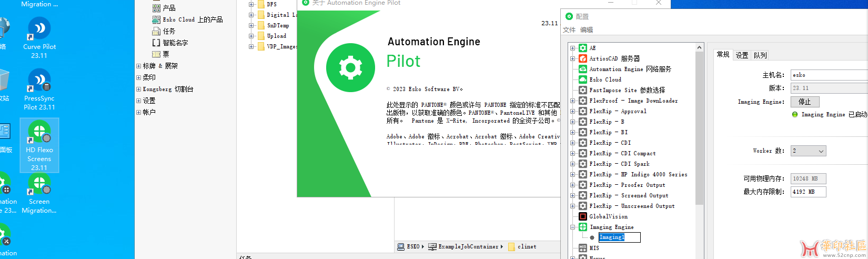Click ExampleJobContainer in breadcrumb path
The image size is (868, 259).
point(468,246)
